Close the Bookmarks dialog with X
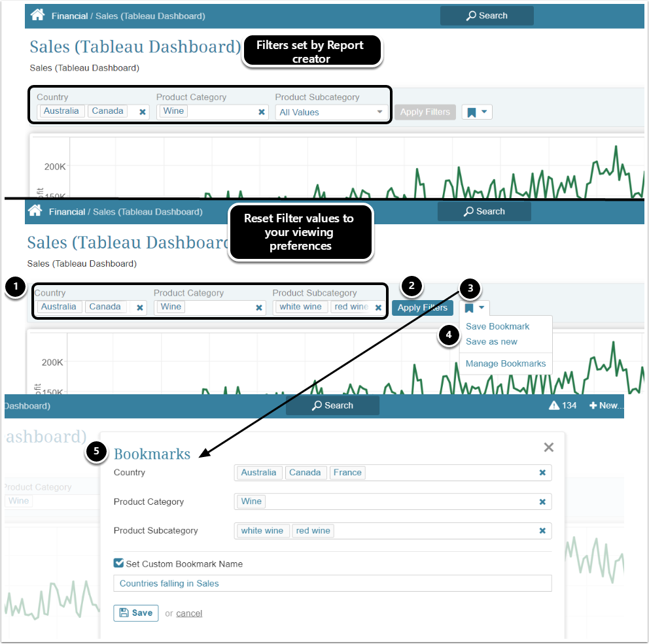Viewport: 649px width, 644px height. [549, 447]
